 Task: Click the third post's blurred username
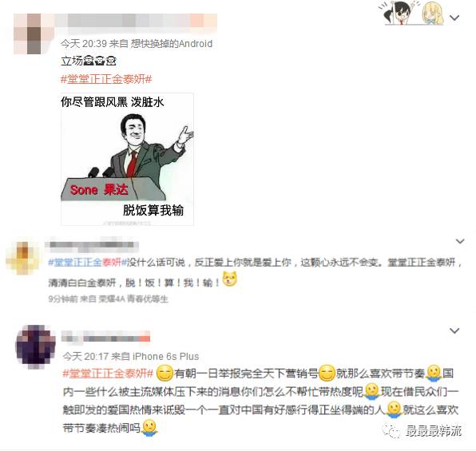click(x=105, y=337)
